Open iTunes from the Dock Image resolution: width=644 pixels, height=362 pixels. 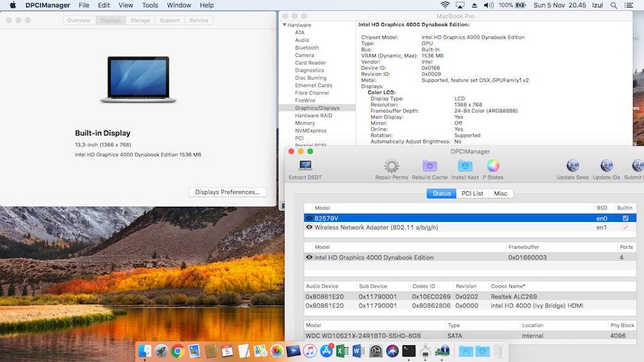[310, 351]
